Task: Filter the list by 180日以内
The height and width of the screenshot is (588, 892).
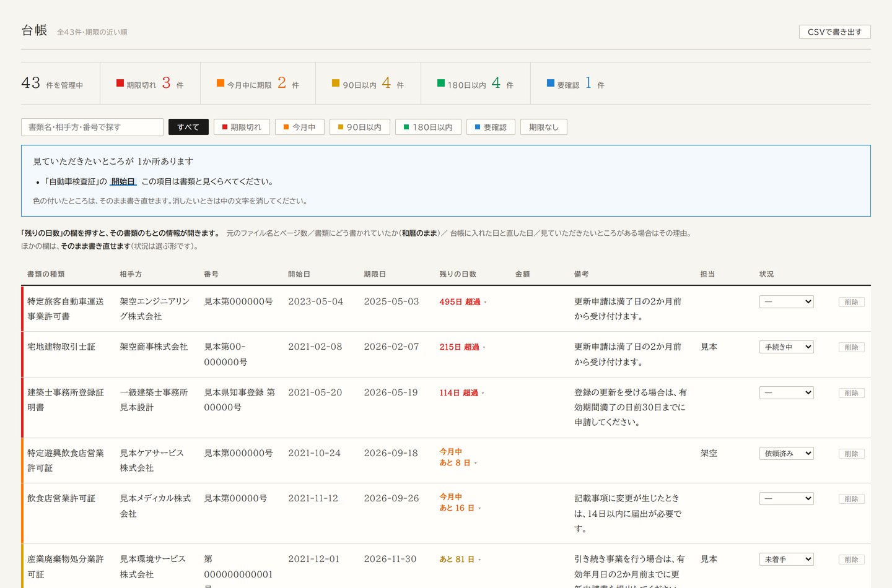Action: [x=428, y=127]
